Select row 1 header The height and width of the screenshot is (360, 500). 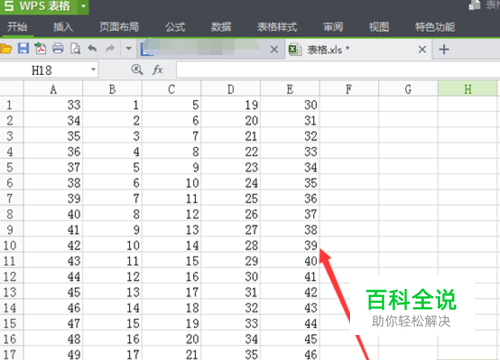11,105
